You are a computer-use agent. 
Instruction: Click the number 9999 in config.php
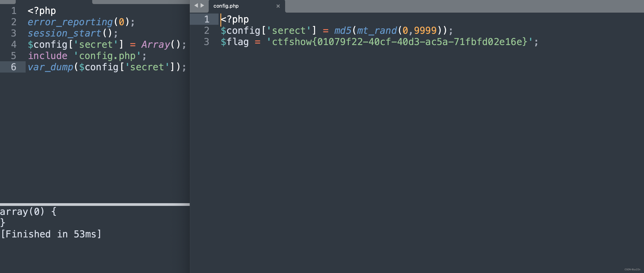425,31
